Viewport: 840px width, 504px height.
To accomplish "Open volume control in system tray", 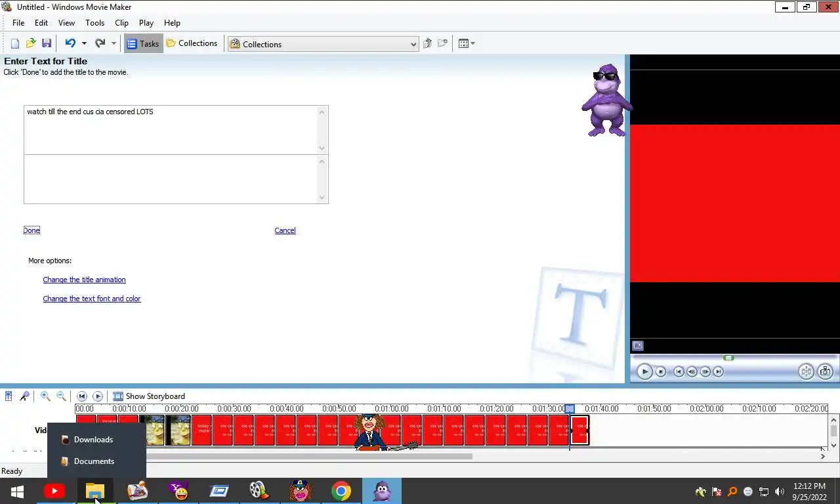I will pyautogui.click(x=780, y=492).
